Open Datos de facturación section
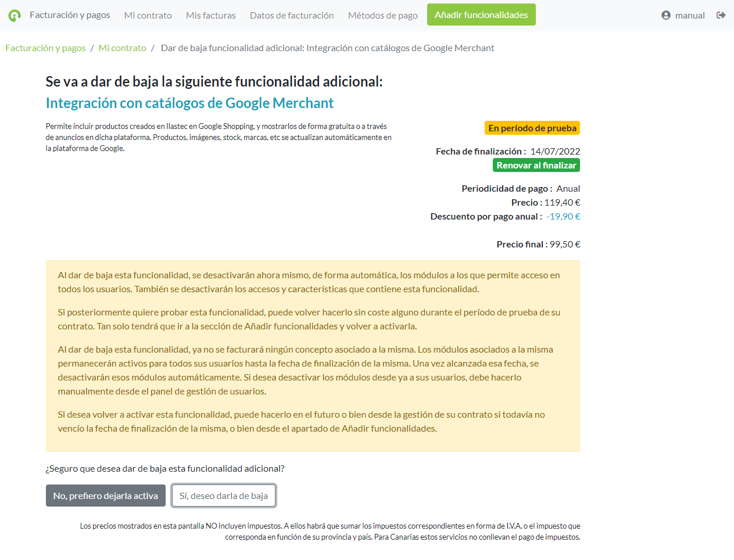This screenshot has height=560, width=734. tap(292, 16)
